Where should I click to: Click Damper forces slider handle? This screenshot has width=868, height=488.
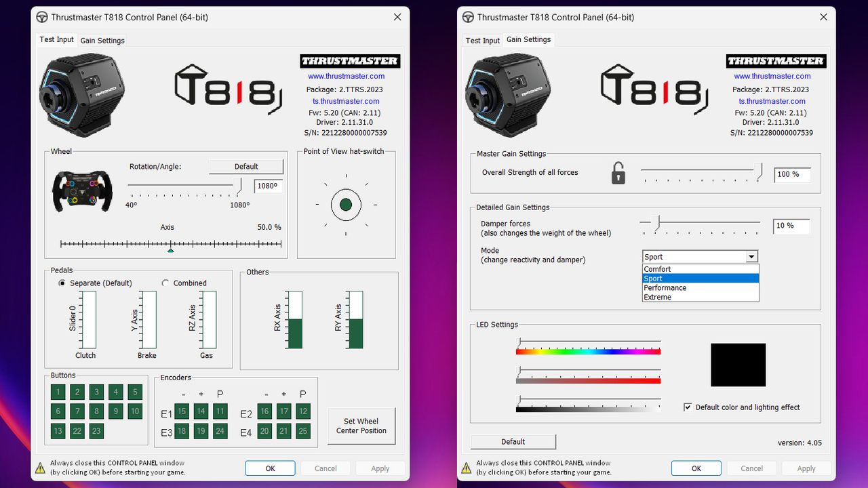pos(655,222)
